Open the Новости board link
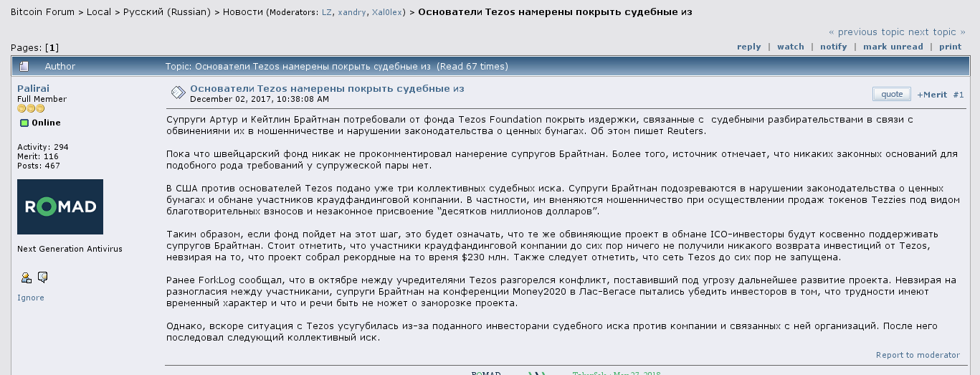Image resolution: width=980 pixels, height=375 pixels. pyautogui.click(x=242, y=12)
